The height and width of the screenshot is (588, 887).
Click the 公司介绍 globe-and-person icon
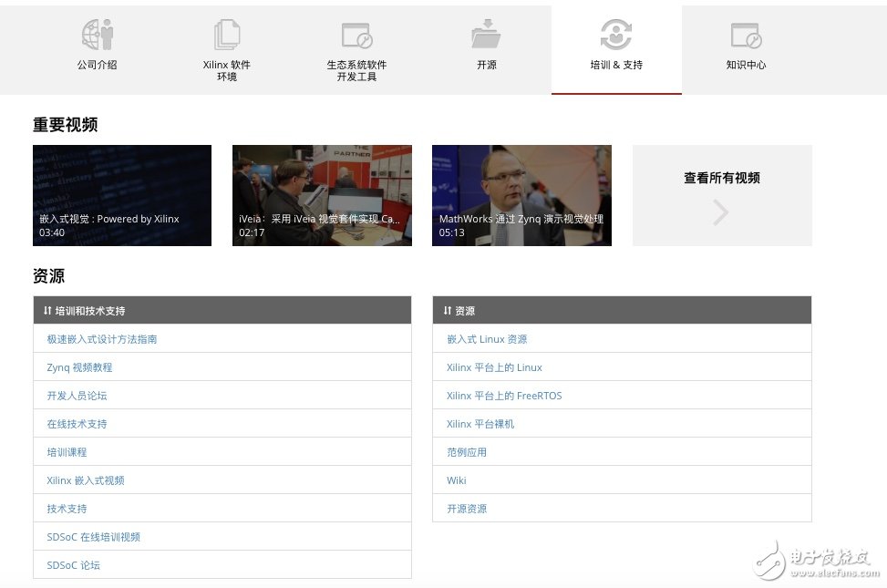pyautogui.click(x=98, y=34)
